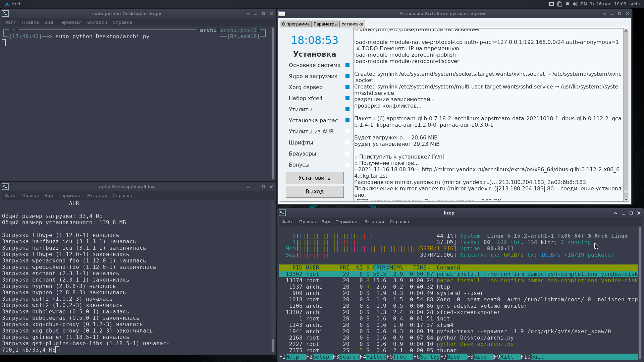
Task: Click the clipboard manager tray icon
Action: point(559,4)
